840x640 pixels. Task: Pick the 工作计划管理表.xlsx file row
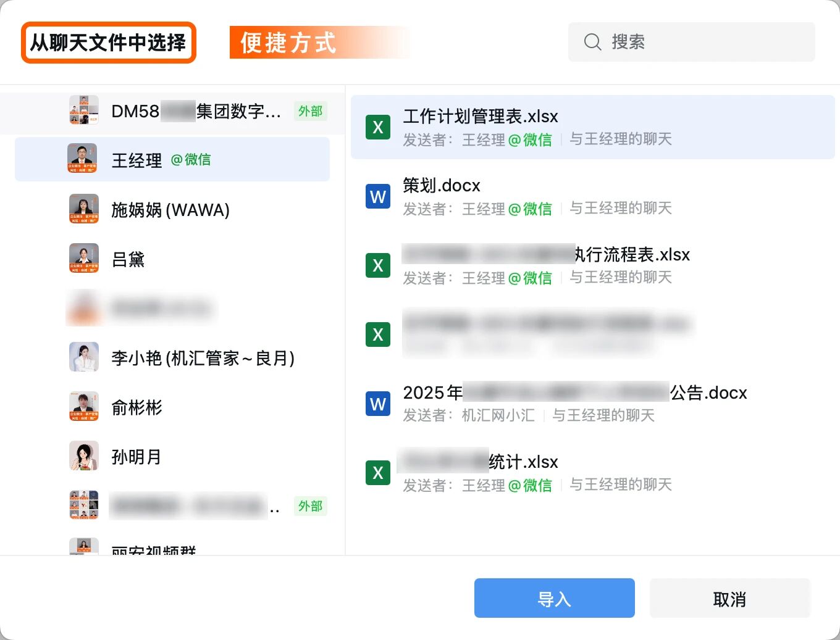point(592,127)
